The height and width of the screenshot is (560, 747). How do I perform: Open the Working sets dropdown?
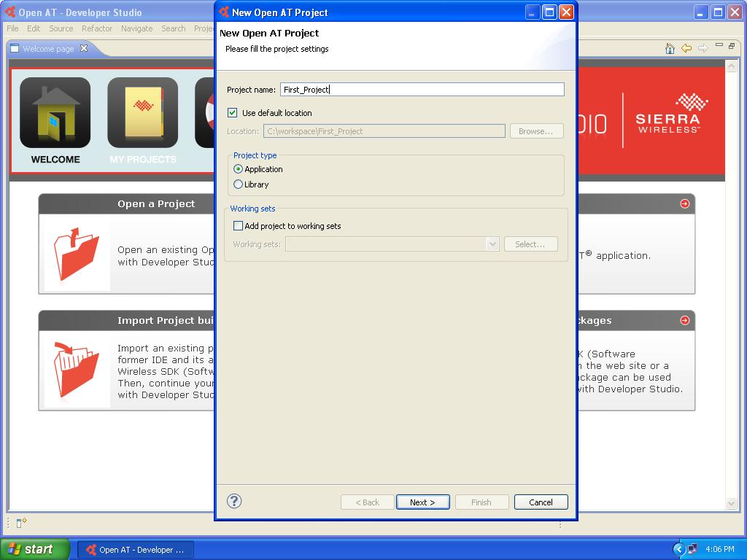(492, 244)
